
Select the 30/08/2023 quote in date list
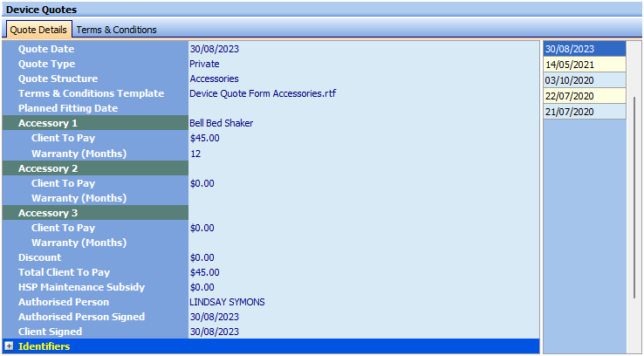(x=585, y=49)
